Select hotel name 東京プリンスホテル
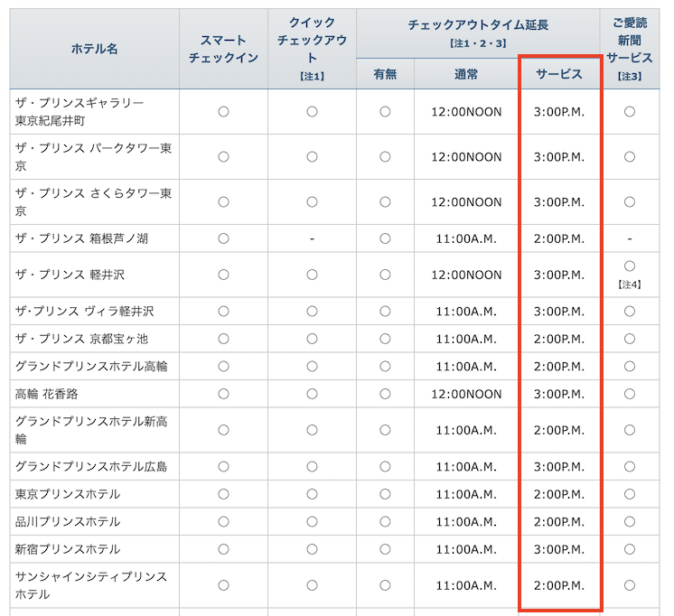The image size is (674, 616). tap(68, 494)
